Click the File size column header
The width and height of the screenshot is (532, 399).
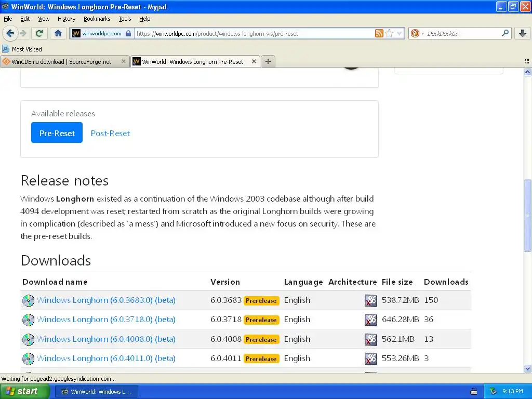pos(397,282)
